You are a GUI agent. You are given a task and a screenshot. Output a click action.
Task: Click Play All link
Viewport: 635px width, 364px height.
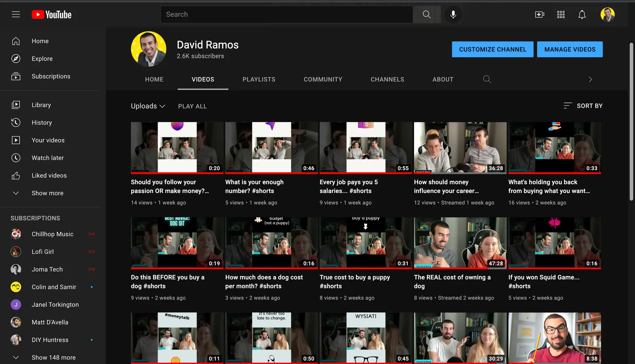tap(192, 106)
